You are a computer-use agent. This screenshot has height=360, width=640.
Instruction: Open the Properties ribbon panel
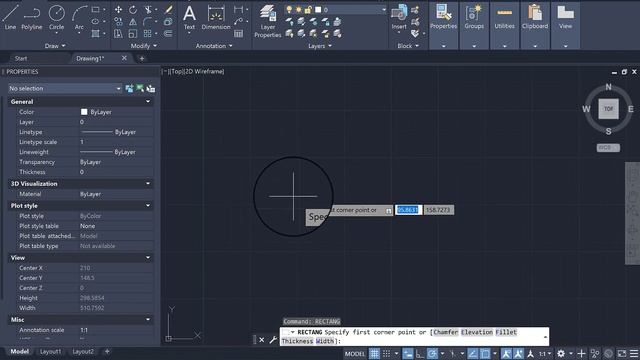click(443, 25)
